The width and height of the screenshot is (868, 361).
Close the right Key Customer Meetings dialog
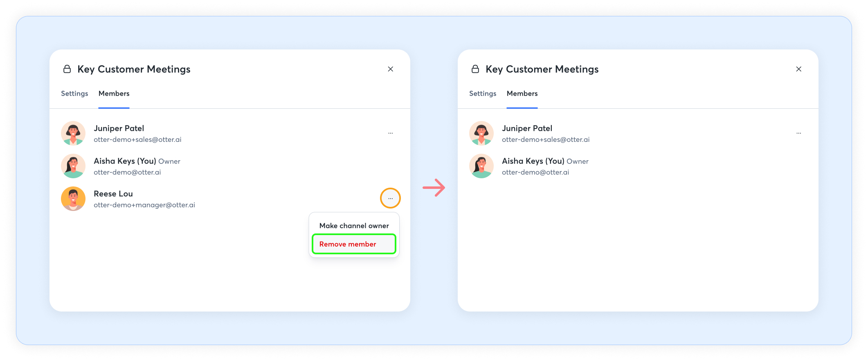pyautogui.click(x=798, y=69)
